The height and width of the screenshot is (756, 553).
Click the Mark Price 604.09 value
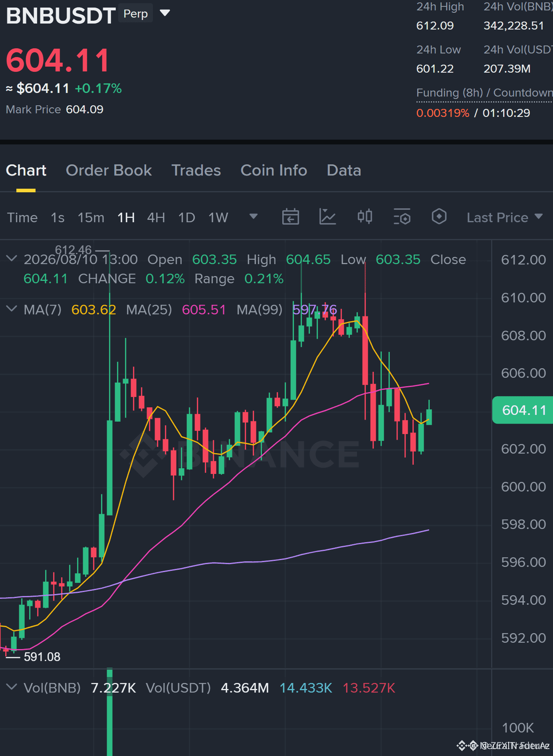pyautogui.click(x=85, y=109)
